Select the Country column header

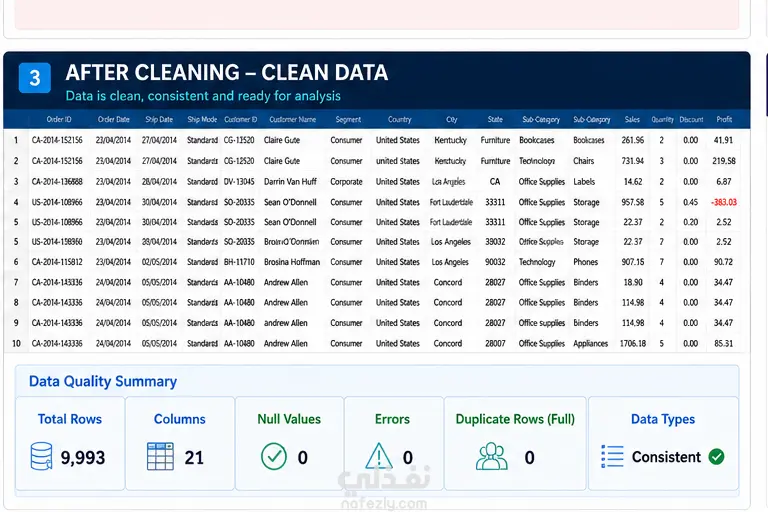tap(400, 119)
